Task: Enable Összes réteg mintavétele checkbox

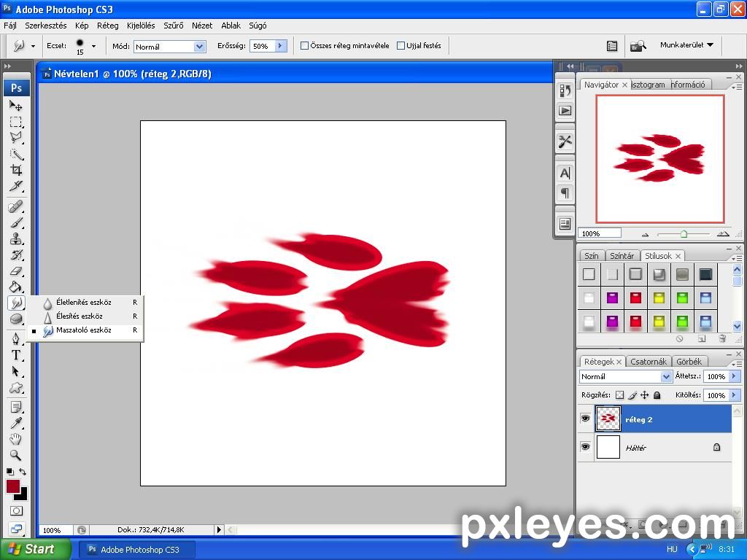Action: coord(304,46)
